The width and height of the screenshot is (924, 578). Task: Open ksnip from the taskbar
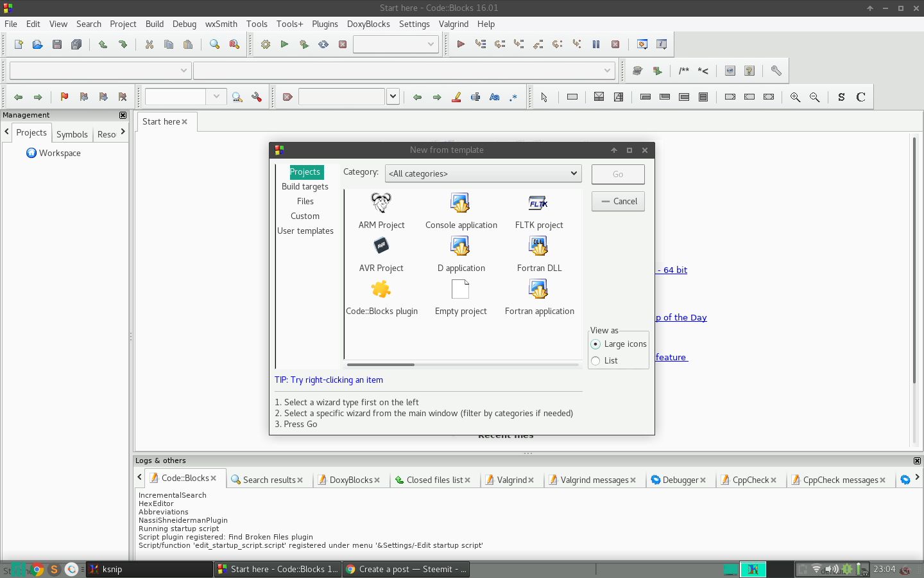150,569
